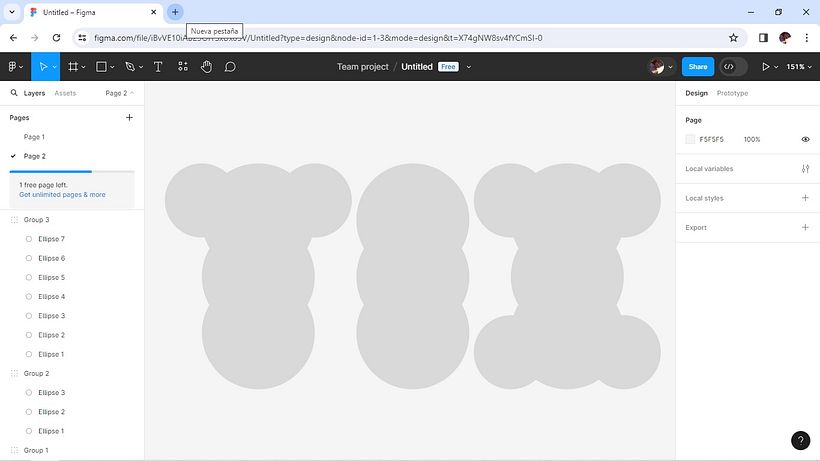This screenshot has height=461, width=820.
Task: Open a new browser tab
Action: pyautogui.click(x=175, y=12)
